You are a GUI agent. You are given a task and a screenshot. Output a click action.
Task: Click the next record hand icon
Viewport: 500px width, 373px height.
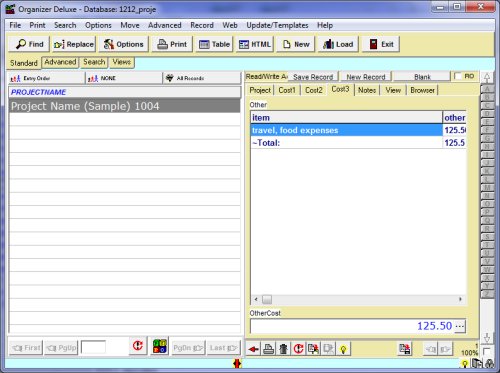click(445, 349)
